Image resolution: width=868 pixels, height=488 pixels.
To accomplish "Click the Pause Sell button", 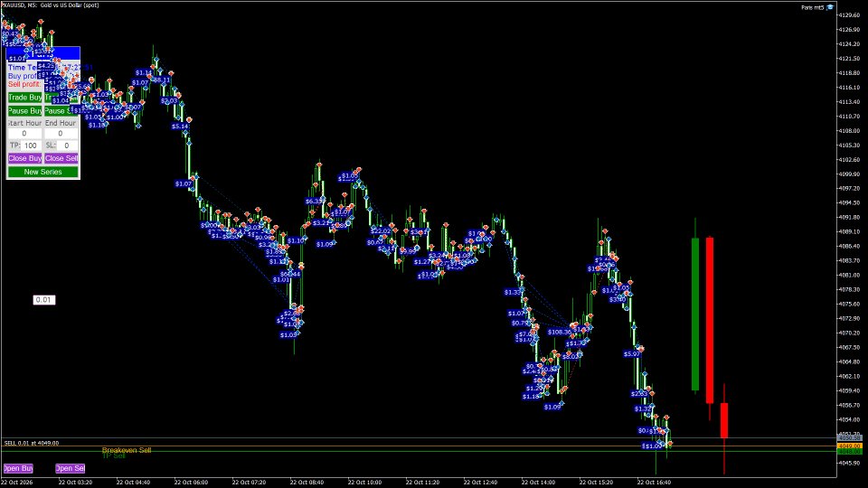I will coord(61,110).
